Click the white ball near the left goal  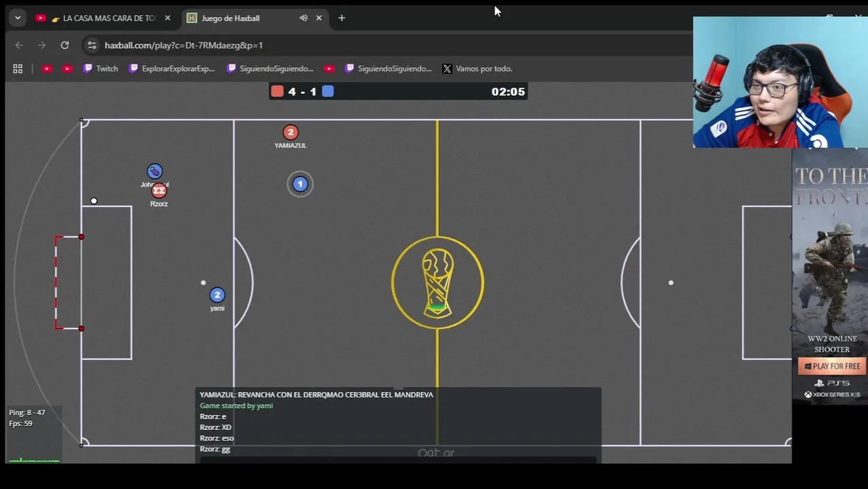click(x=94, y=201)
